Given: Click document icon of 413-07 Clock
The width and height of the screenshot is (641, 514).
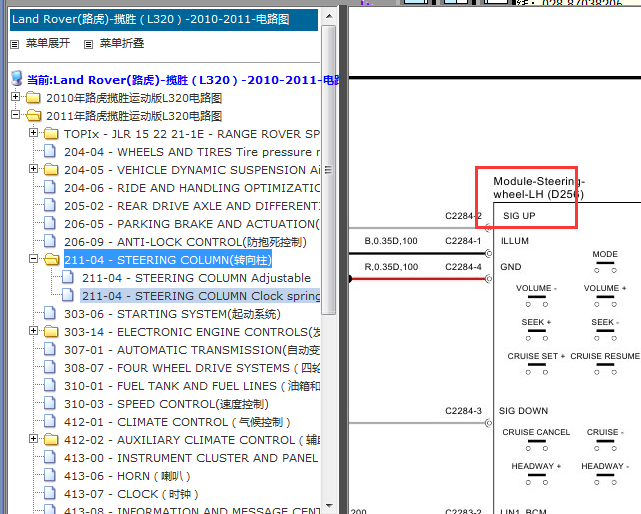Looking at the screenshot, I should [50, 493].
